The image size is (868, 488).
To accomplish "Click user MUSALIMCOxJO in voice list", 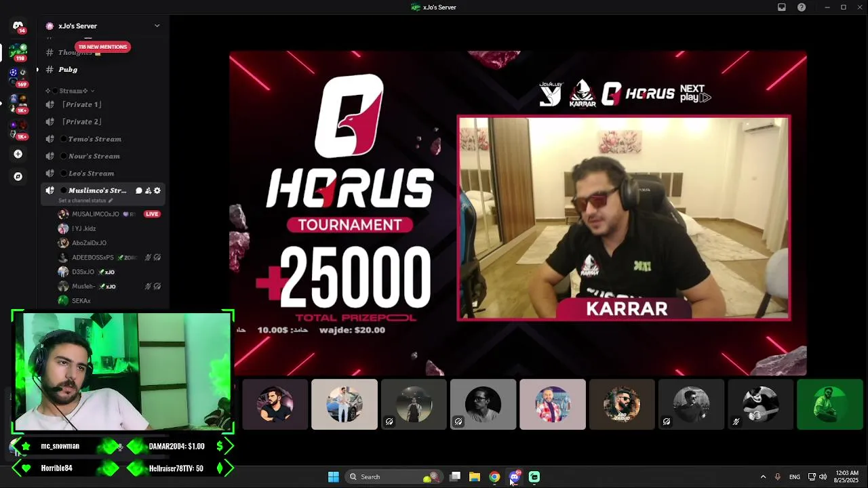I will 110,214.
